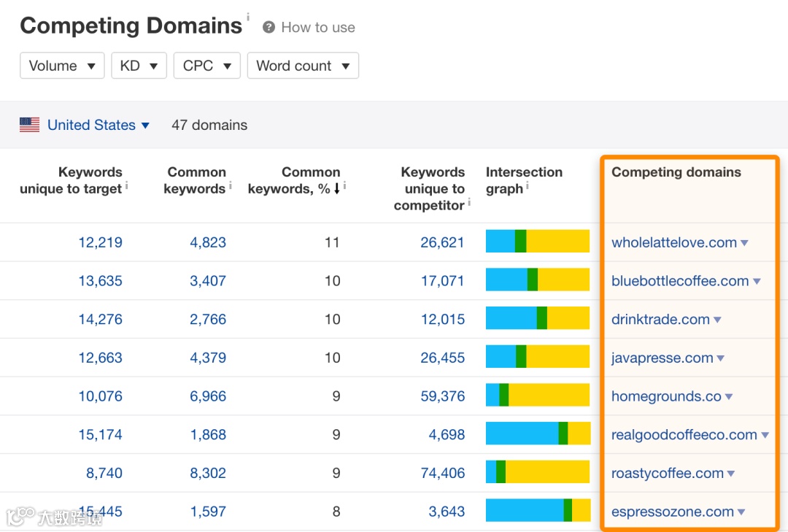This screenshot has width=788, height=532.
Task: Open the realgoodcoffeeco.com domain link
Action: point(684,434)
